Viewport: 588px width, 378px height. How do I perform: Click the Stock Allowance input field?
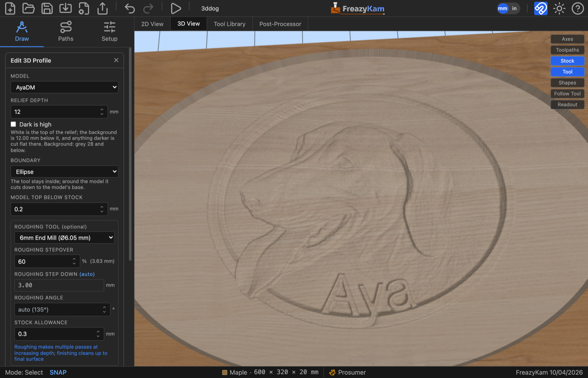coord(59,334)
